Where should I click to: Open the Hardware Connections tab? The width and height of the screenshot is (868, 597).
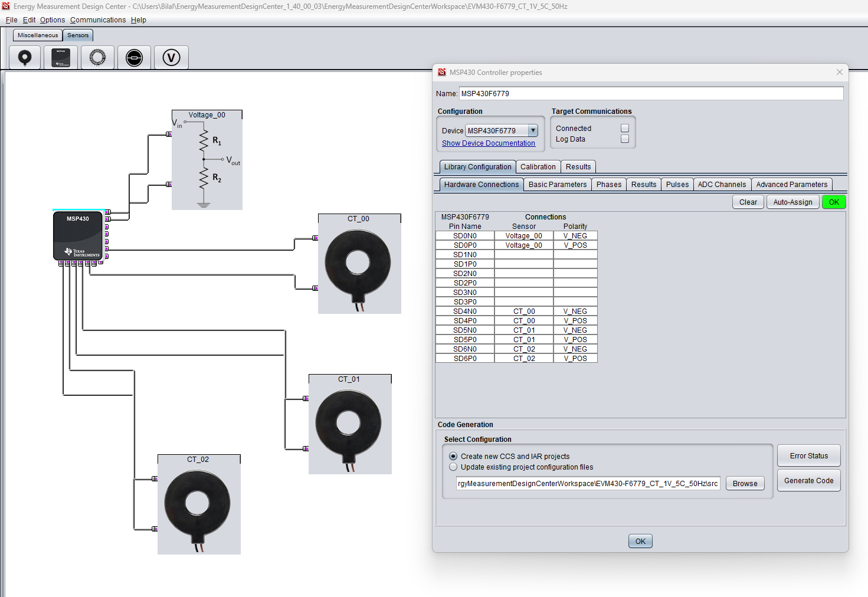pyautogui.click(x=482, y=185)
